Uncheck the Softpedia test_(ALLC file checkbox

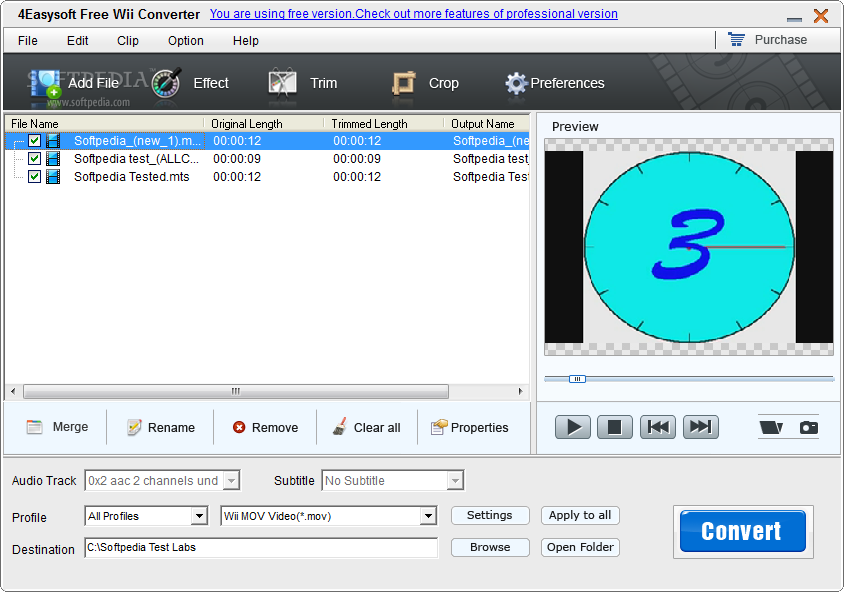click(34, 159)
